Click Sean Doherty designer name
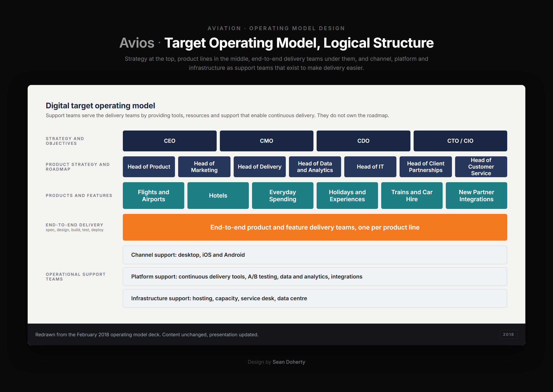The image size is (553, 392). (x=289, y=362)
